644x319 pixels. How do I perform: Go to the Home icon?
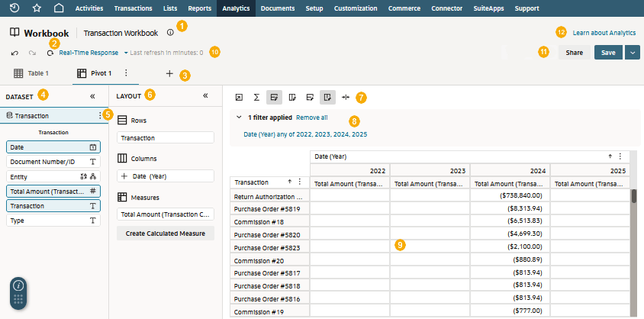[59, 8]
